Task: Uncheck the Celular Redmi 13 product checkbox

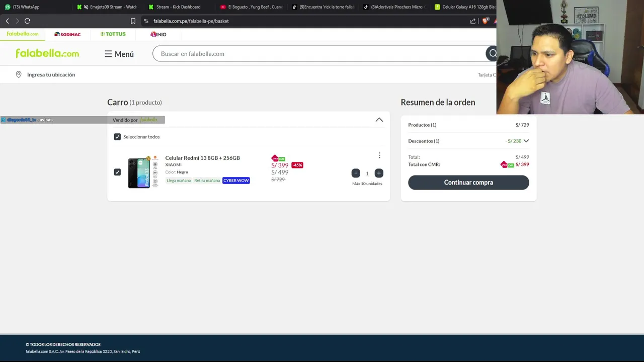Action: click(117, 172)
